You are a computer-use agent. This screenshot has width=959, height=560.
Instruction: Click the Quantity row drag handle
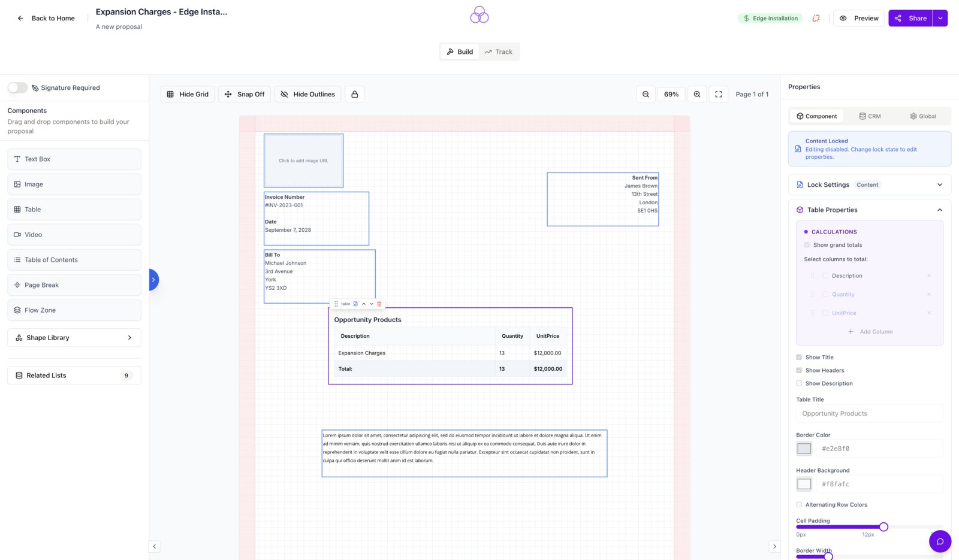813,294
